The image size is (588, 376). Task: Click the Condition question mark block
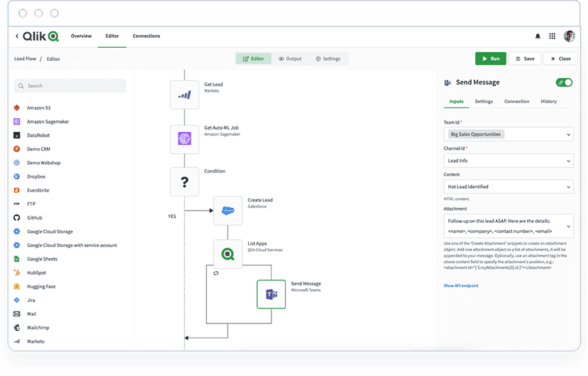184,183
